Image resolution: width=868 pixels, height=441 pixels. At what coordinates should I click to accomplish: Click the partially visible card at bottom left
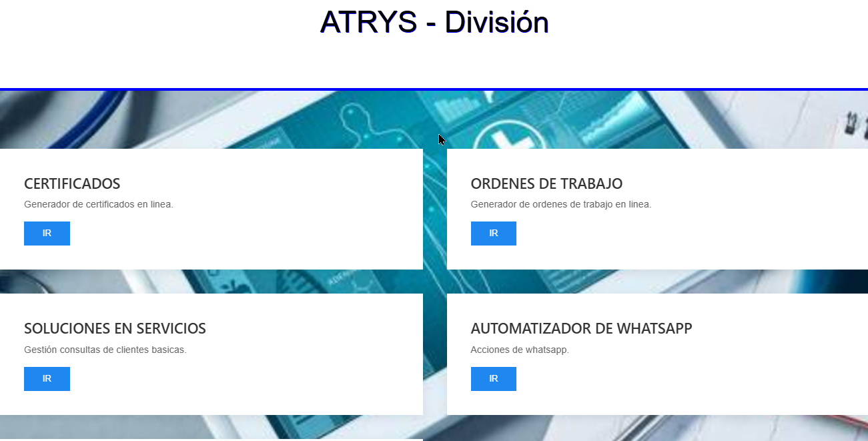click(211, 439)
